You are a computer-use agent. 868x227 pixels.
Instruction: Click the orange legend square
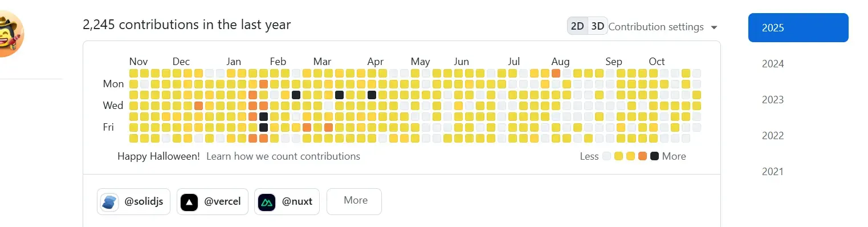tap(642, 156)
